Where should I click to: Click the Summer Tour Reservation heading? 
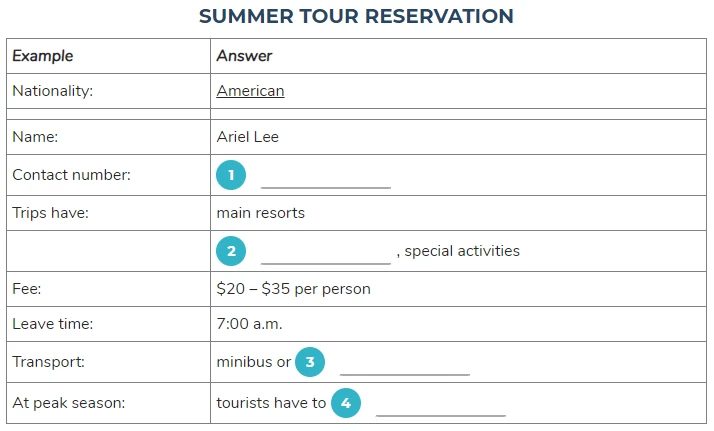(x=357, y=16)
